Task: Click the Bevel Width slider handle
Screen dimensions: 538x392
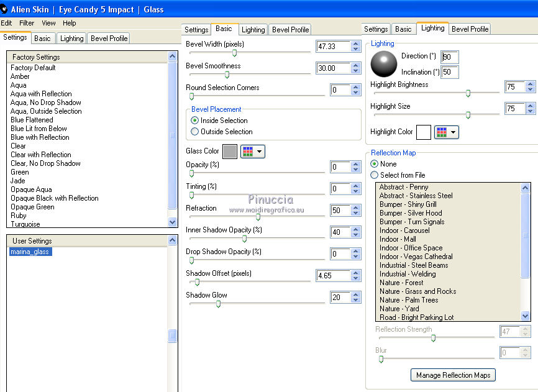Action: tap(234, 53)
